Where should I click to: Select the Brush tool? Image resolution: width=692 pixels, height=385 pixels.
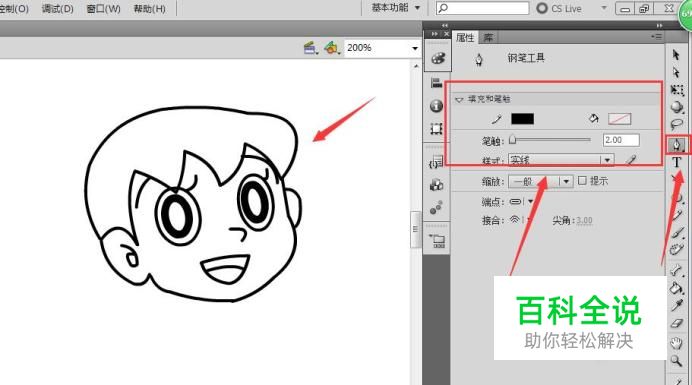click(x=677, y=233)
